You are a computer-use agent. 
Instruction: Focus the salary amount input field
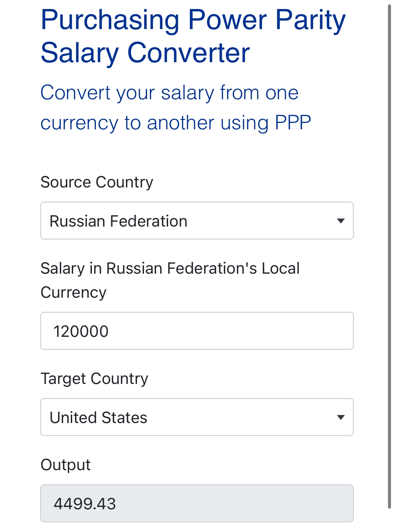[x=196, y=331]
